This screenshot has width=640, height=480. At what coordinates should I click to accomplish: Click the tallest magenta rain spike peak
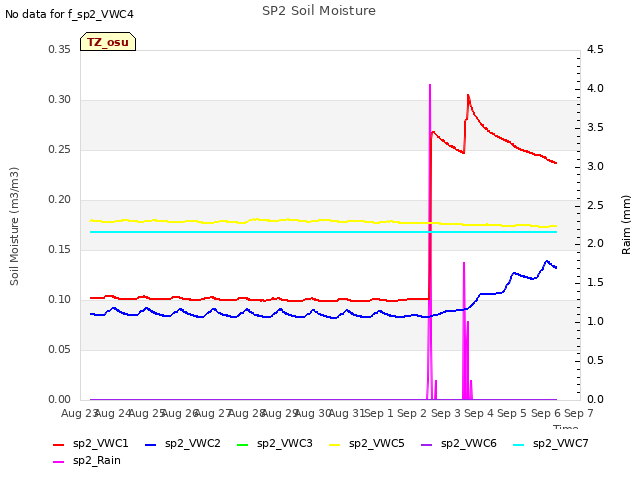(x=430, y=85)
